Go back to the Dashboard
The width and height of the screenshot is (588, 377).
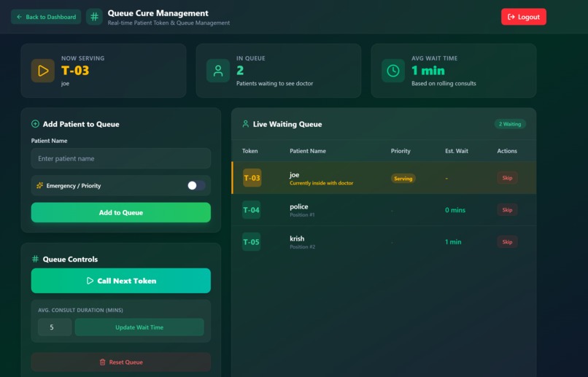click(x=46, y=17)
